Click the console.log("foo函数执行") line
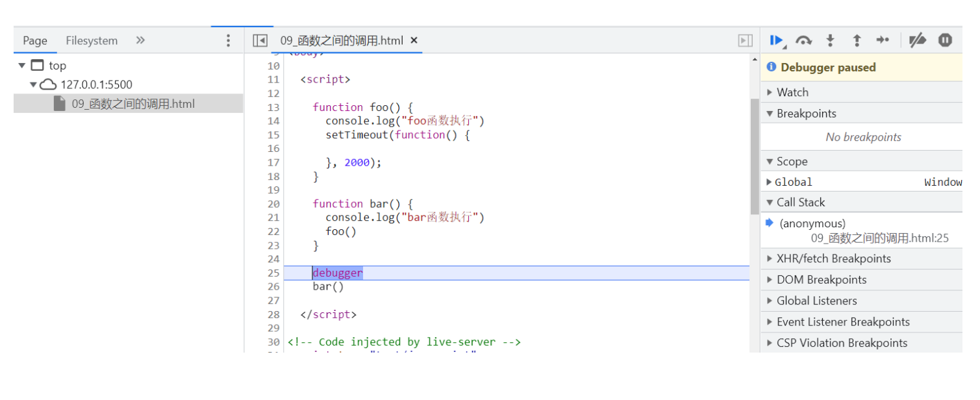 pos(405,121)
